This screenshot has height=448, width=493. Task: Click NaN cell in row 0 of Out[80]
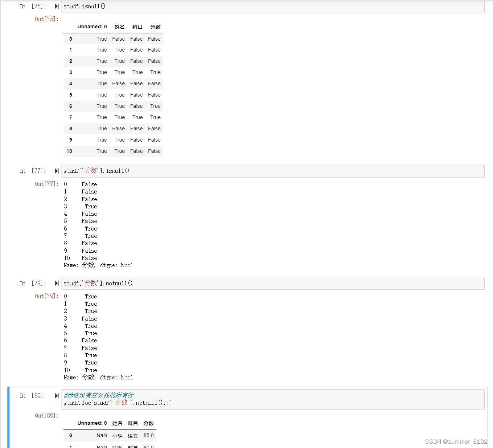[x=102, y=436]
